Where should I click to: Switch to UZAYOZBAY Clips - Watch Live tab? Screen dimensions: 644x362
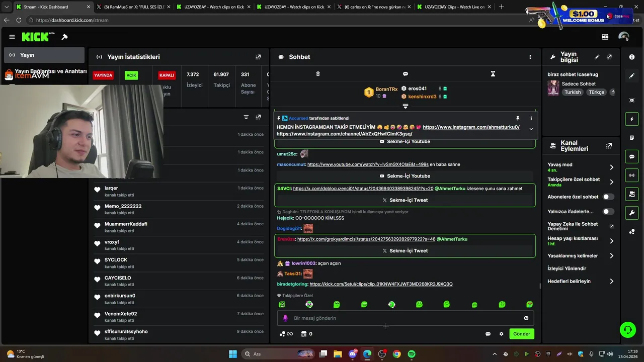point(454,7)
